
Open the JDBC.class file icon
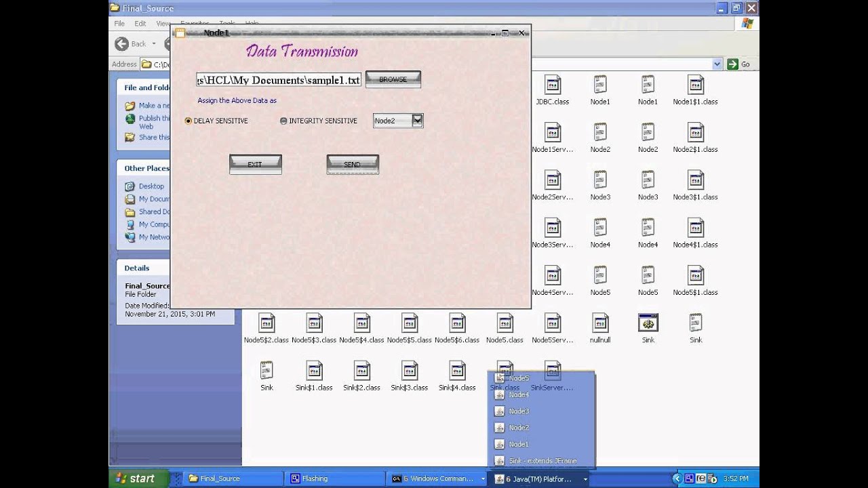[553, 85]
